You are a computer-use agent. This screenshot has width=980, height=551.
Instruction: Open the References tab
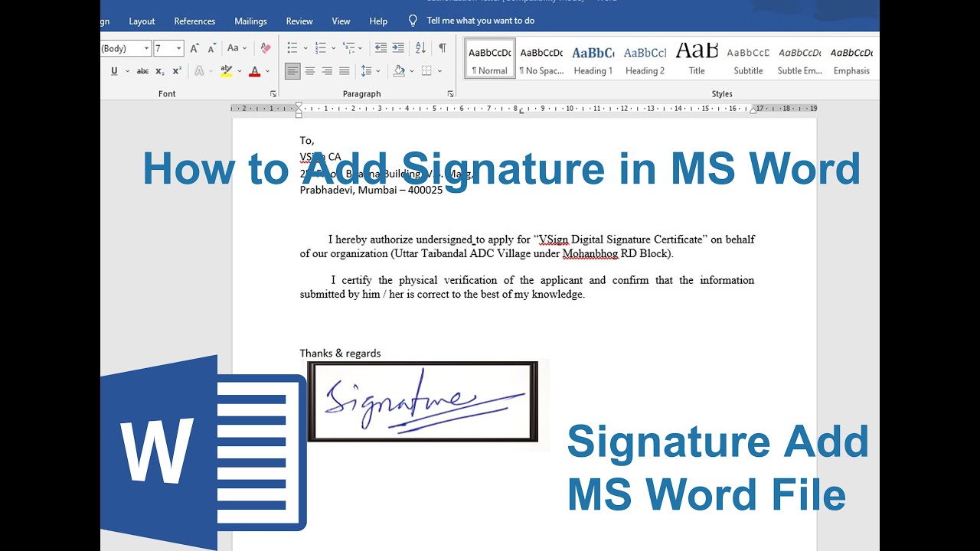pyautogui.click(x=194, y=21)
